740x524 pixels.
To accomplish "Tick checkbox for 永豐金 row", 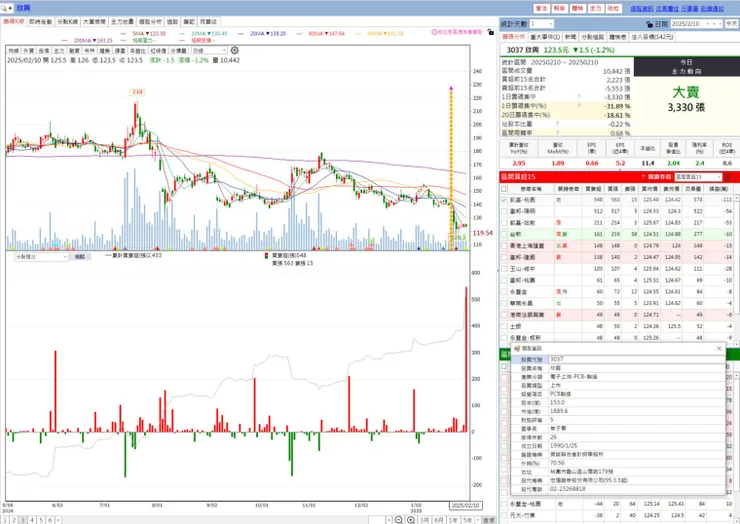I will pyautogui.click(x=504, y=292).
